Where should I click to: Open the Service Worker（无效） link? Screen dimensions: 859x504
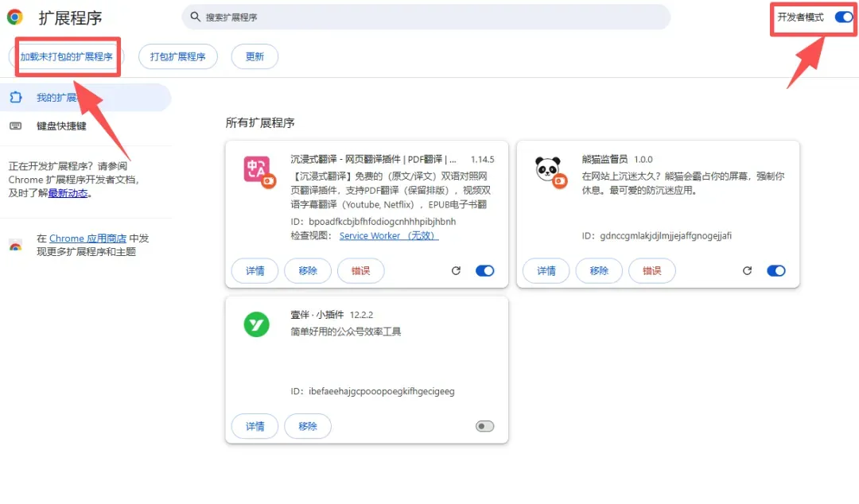388,235
